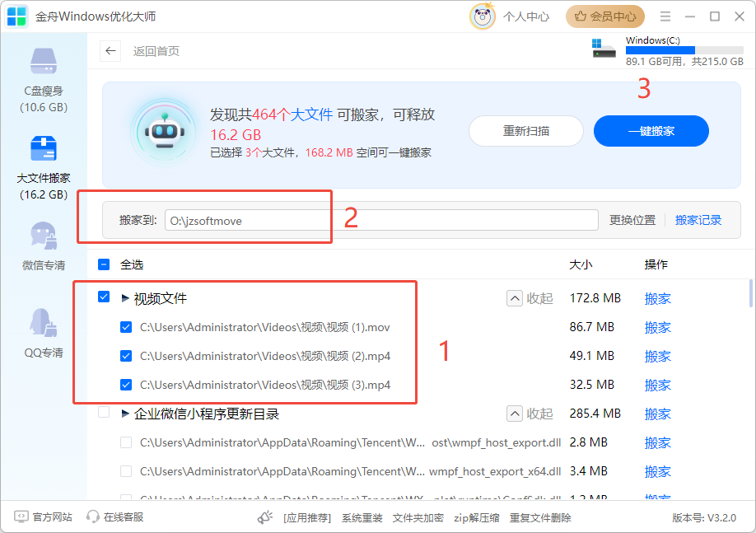The height and width of the screenshot is (533, 756).
Task: Click the Windows(C:) disk usage bar
Action: click(684, 50)
